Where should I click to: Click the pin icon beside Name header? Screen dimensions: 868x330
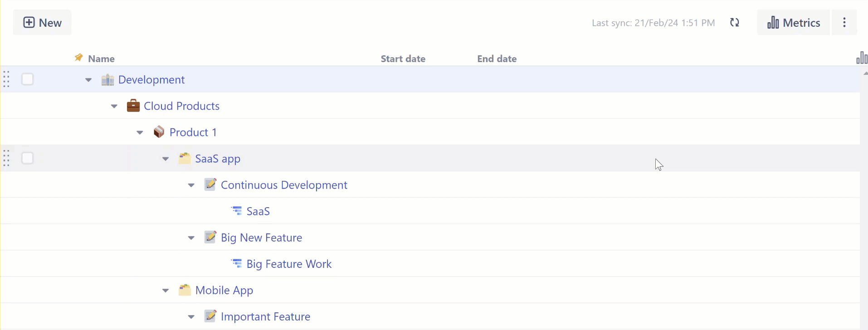[x=78, y=58]
